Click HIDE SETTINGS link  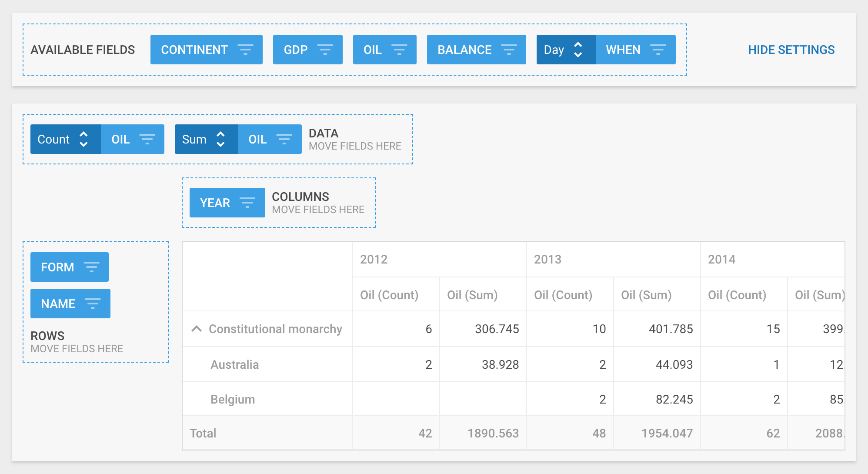[791, 50]
